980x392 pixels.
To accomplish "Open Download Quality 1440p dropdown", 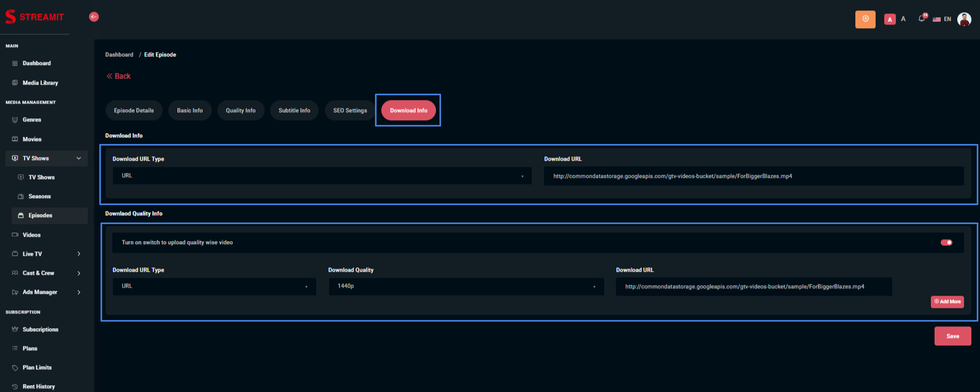I will click(x=466, y=286).
